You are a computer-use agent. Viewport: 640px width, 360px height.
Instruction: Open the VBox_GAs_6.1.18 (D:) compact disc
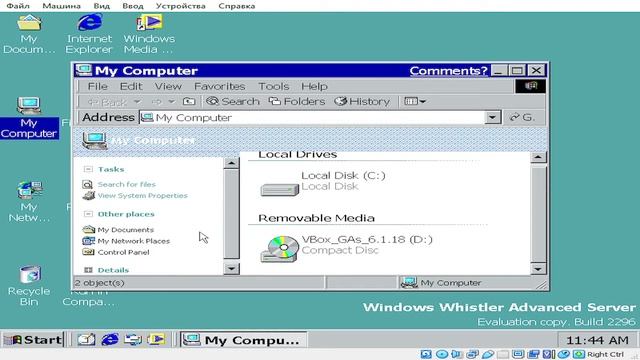pos(346,248)
